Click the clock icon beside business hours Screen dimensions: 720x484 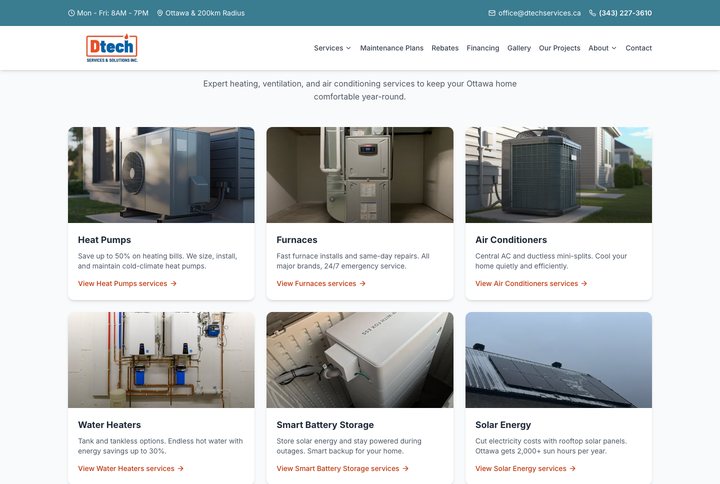(71, 13)
